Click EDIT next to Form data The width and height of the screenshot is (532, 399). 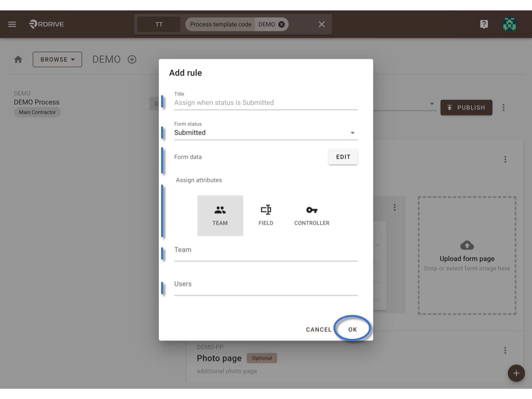pos(342,156)
